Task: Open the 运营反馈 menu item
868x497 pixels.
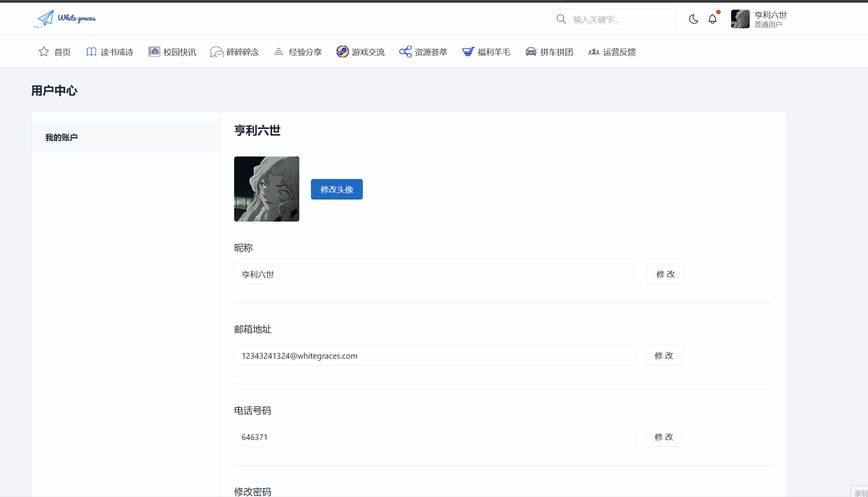Action: pos(619,52)
